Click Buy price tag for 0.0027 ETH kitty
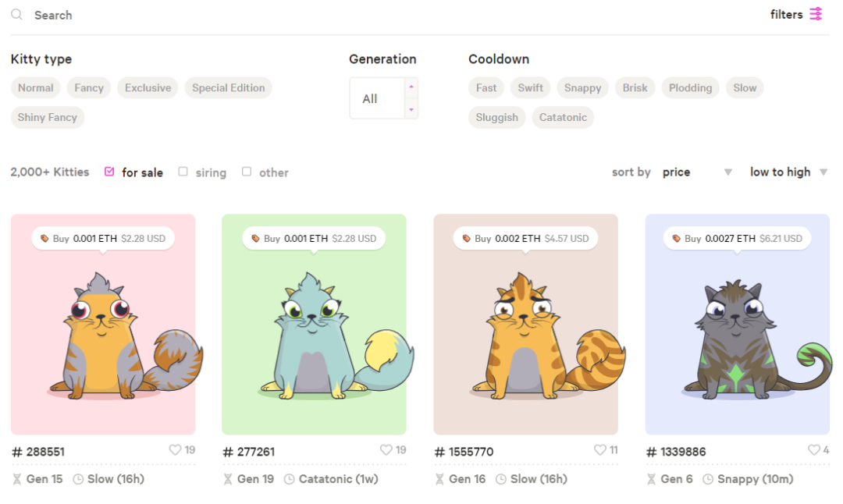 coord(736,238)
